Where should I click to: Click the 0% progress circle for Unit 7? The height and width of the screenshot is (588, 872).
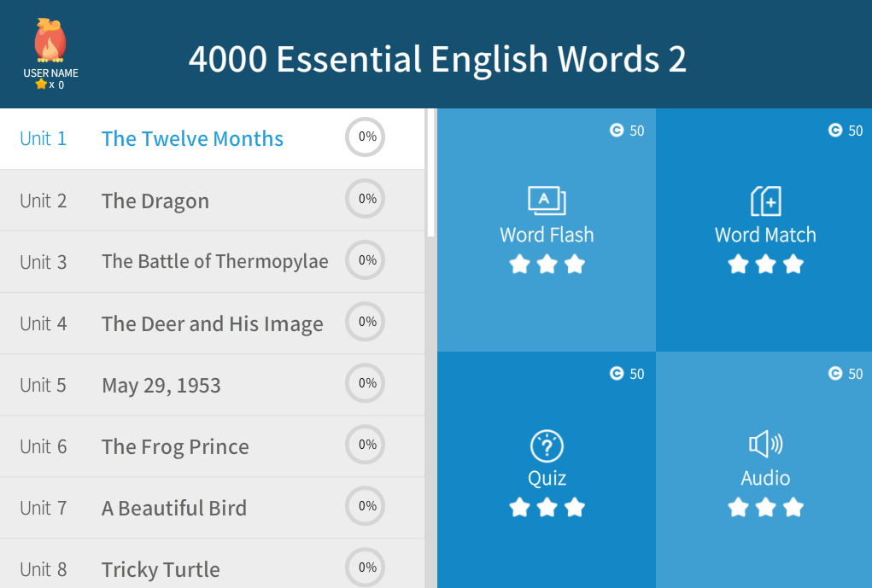coord(366,506)
